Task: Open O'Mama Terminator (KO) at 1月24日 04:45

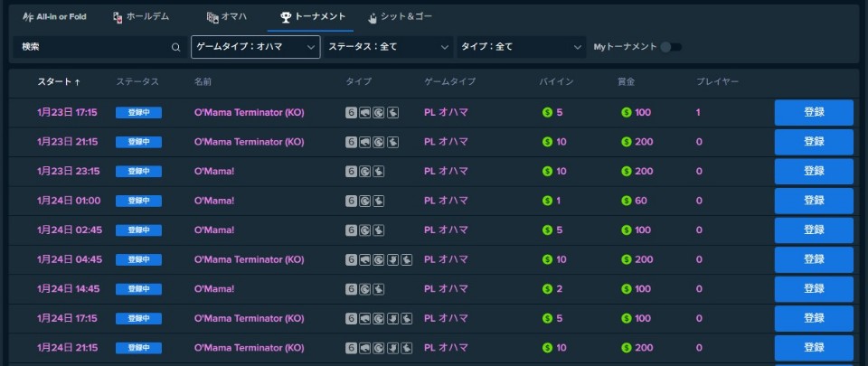Action: [250, 259]
